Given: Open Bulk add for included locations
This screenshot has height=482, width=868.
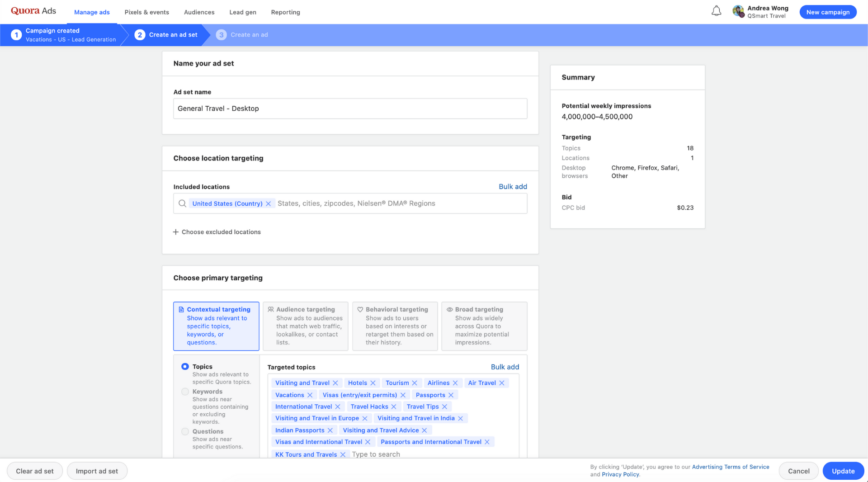Looking at the screenshot, I should (x=513, y=187).
